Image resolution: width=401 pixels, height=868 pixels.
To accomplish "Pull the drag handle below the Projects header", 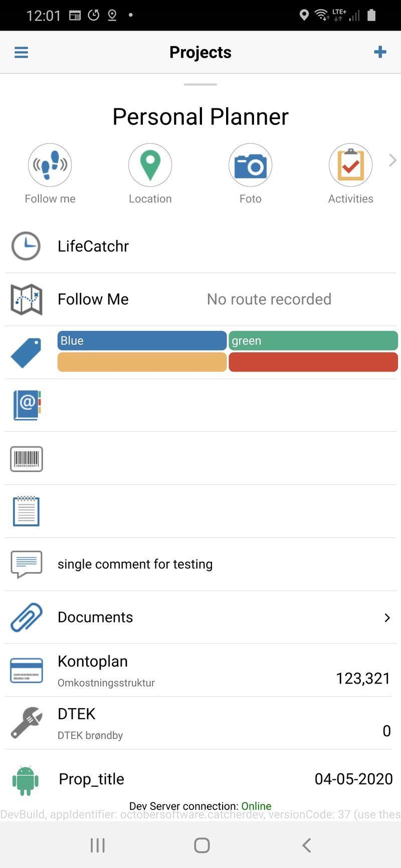I will 200,85.
